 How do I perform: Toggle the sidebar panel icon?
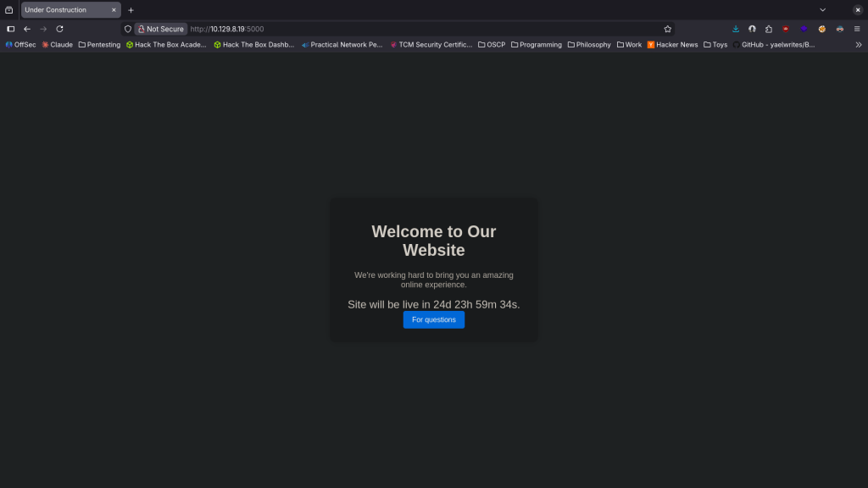click(10, 29)
